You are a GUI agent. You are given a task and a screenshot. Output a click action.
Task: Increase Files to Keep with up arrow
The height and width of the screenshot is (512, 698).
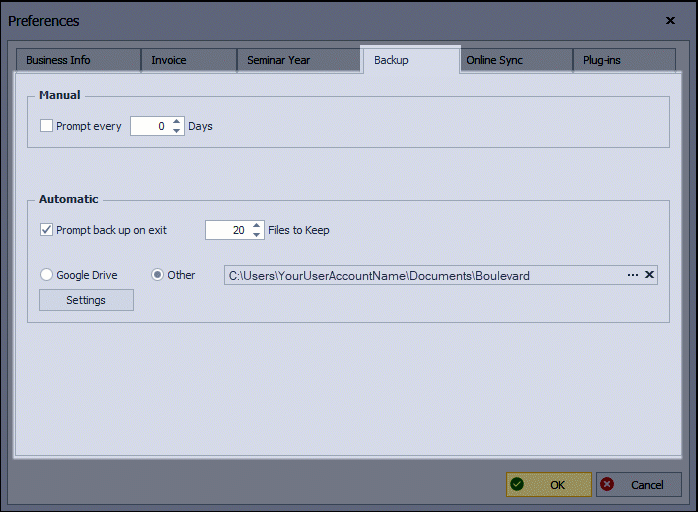256,225
